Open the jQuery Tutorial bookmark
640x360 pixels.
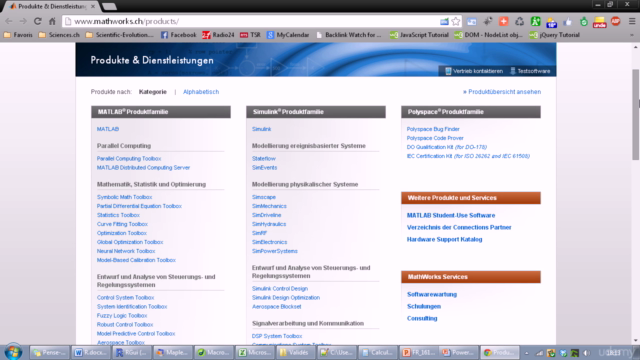tap(554, 35)
